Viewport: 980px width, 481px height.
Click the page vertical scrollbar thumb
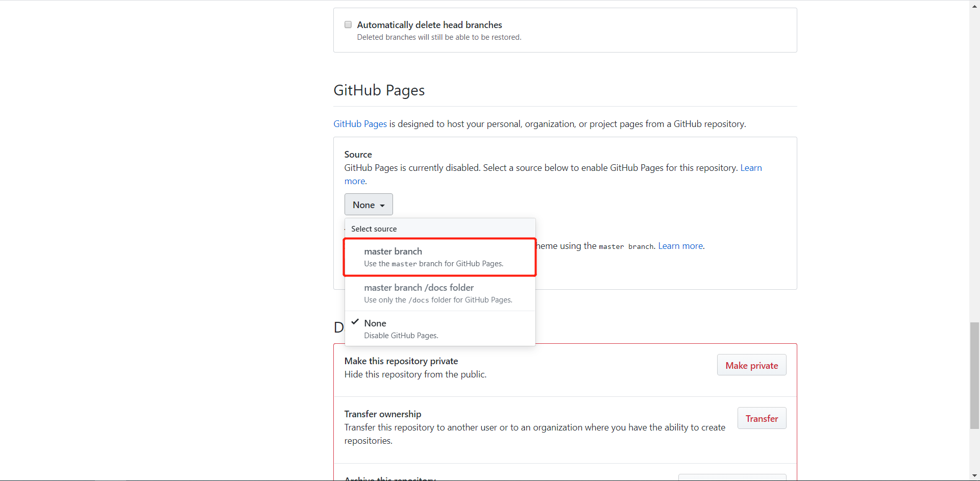974,375
